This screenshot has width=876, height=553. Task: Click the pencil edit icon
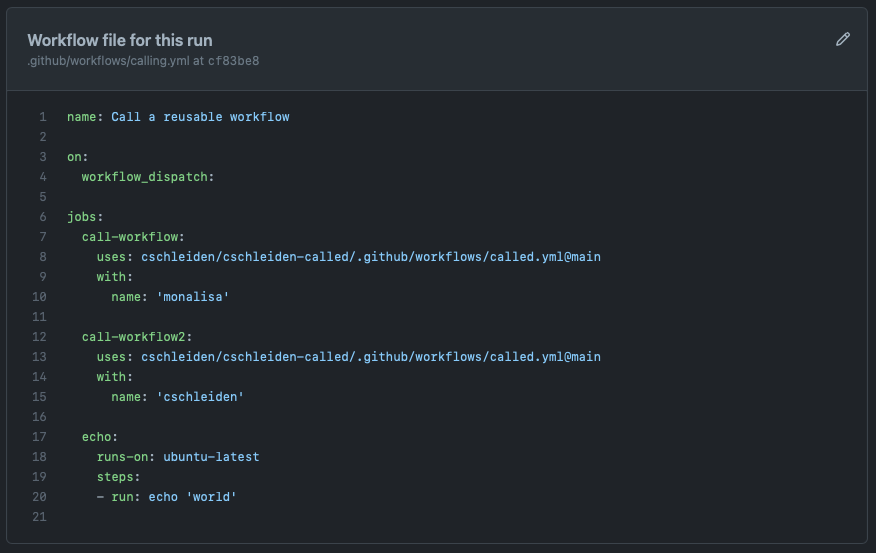(842, 40)
